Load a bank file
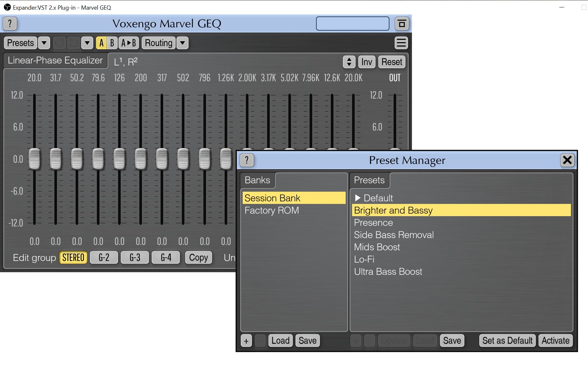The height and width of the screenshot is (374, 588). (x=281, y=341)
